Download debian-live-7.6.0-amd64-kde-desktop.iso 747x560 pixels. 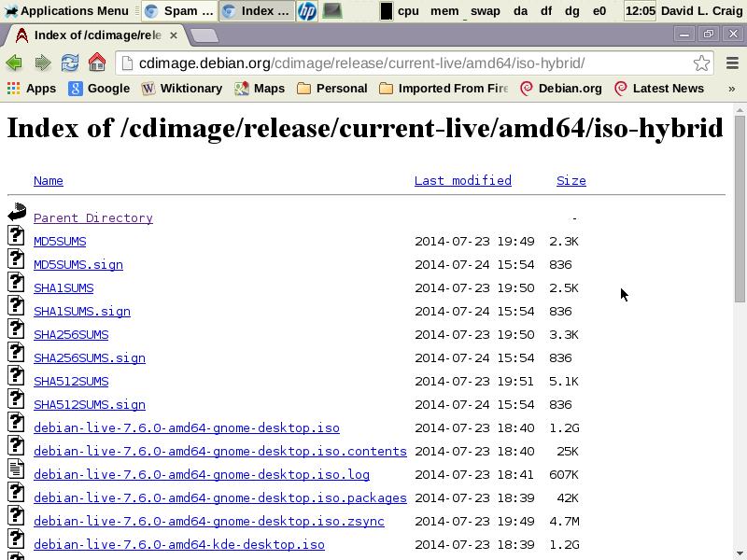(178, 544)
